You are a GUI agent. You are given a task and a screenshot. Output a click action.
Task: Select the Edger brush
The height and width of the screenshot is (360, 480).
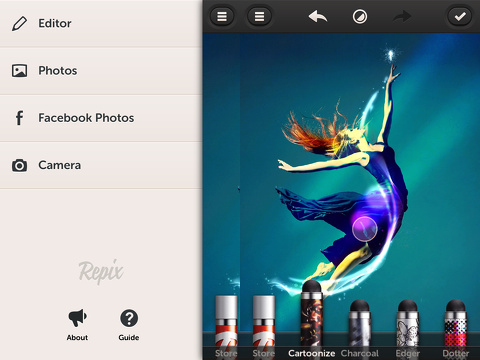point(408,329)
